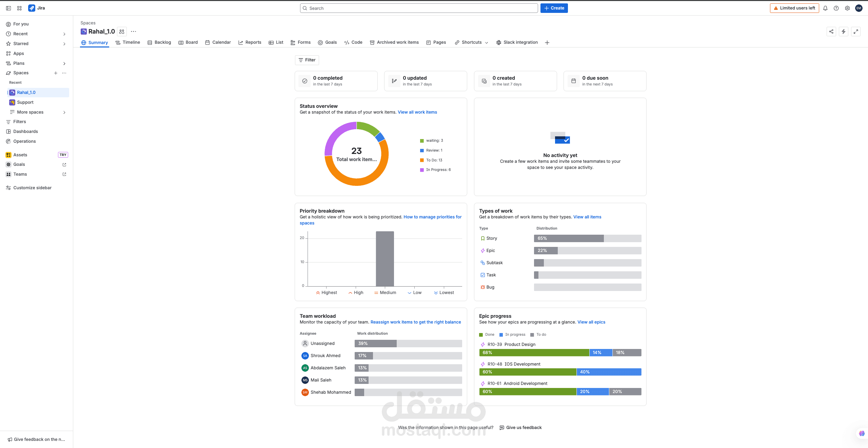Image resolution: width=868 pixels, height=448 pixels.
Task: Open automation via the lightning icon
Action: pyautogui.click(x=844, y=31)
